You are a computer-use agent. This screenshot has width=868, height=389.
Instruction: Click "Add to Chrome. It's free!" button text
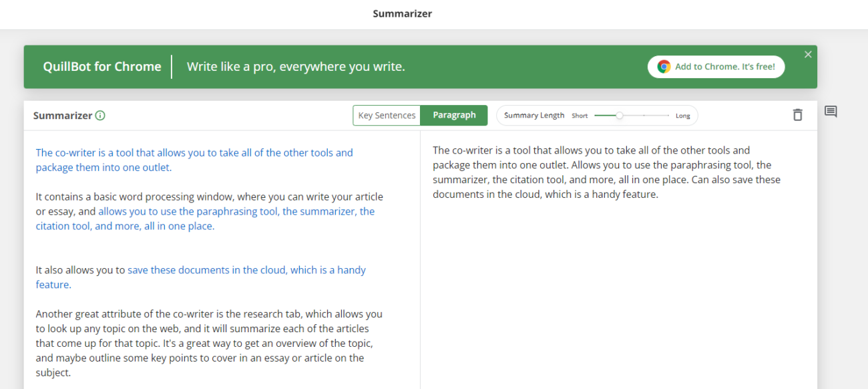pyautogui.click(x=725, y=67)
